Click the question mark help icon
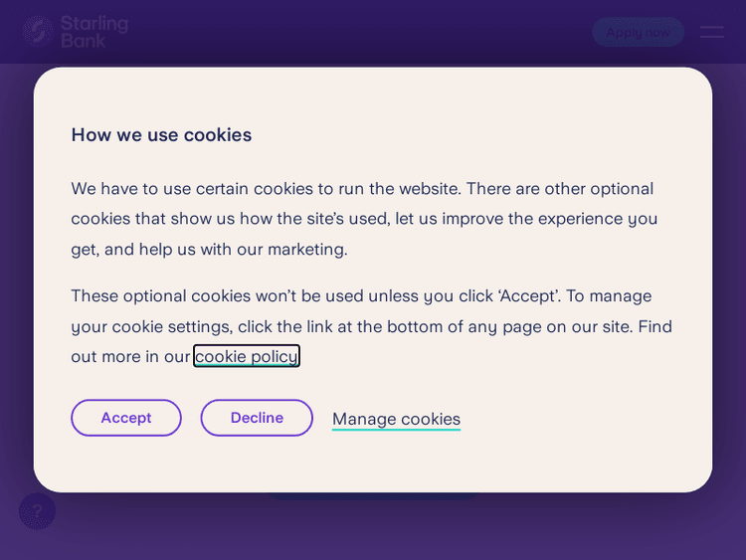Image resolution: width=746 pixels, height=560 pixels. pos(37,511)
